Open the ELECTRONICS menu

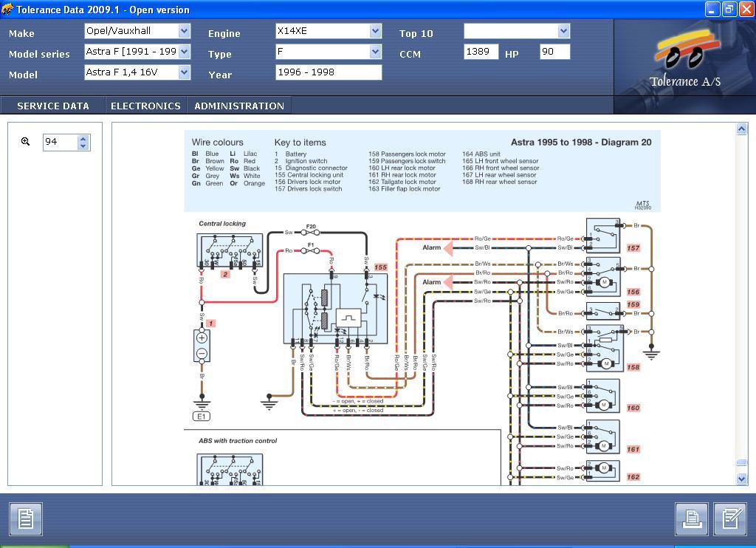tap(145, 106)
